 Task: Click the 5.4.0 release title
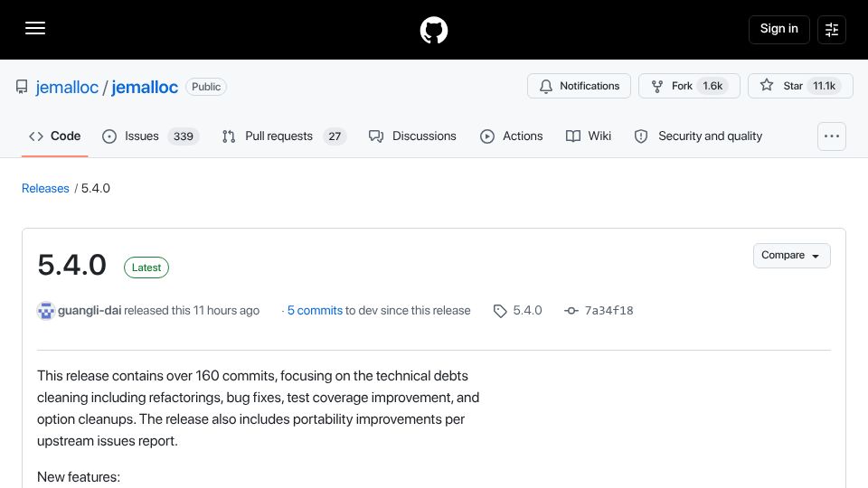click(x=72, y=265)
